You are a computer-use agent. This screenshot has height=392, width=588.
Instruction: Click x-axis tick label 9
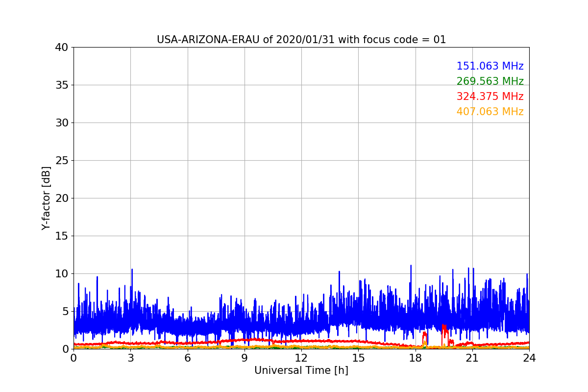click(245, 358)
